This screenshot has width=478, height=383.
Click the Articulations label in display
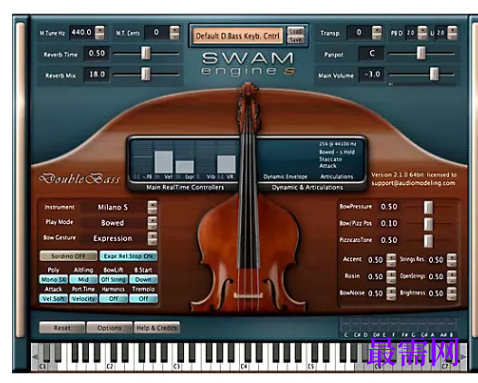[337, 177]
